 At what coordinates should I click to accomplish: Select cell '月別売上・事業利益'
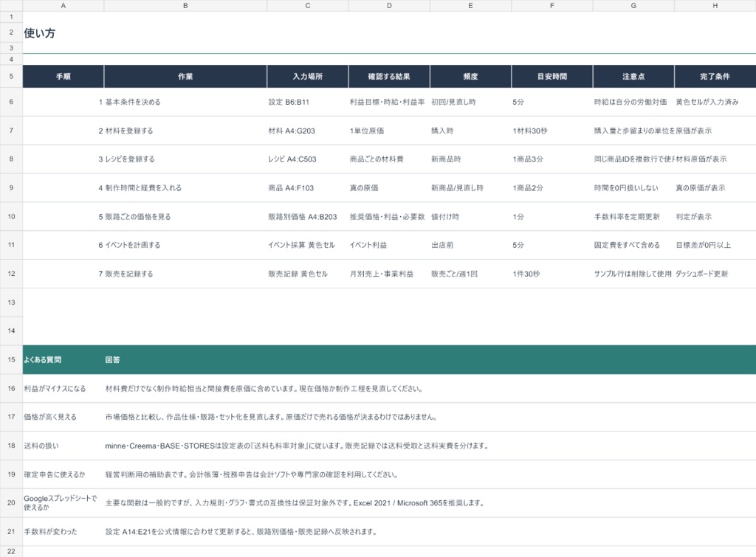389,274
